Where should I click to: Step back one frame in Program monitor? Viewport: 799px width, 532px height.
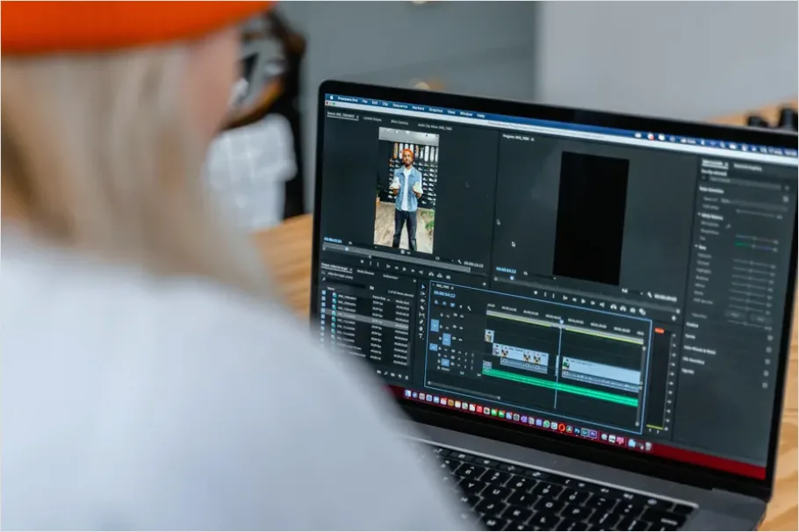pos(574,299)
